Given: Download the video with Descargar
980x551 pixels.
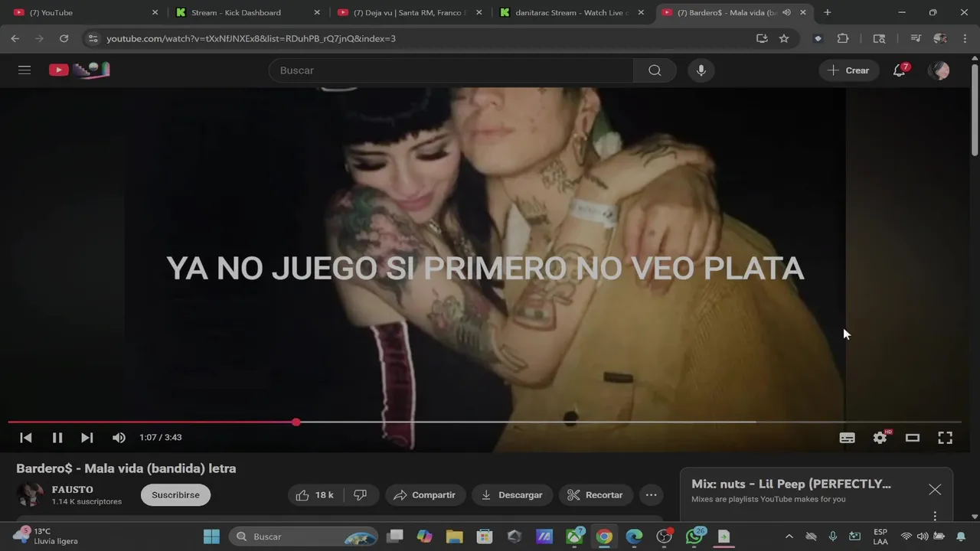Looking at the screenshot, I should [x=511, y=495].
